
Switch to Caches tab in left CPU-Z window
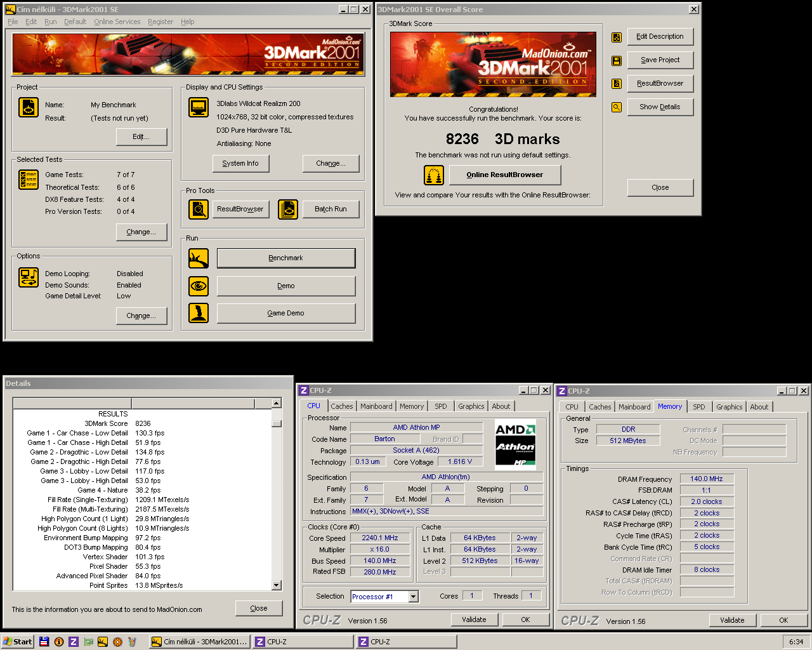click(x=342, y=406)
